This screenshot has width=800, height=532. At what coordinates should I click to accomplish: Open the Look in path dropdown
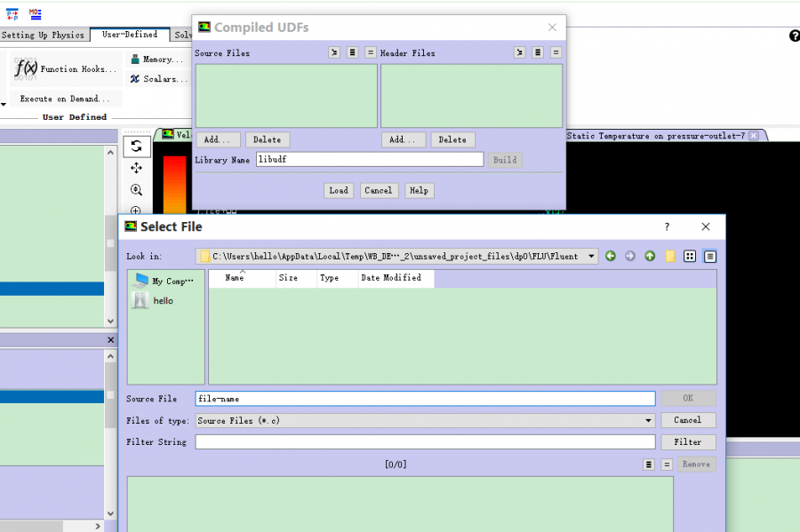pyautogui.click(x=591, y=257)
